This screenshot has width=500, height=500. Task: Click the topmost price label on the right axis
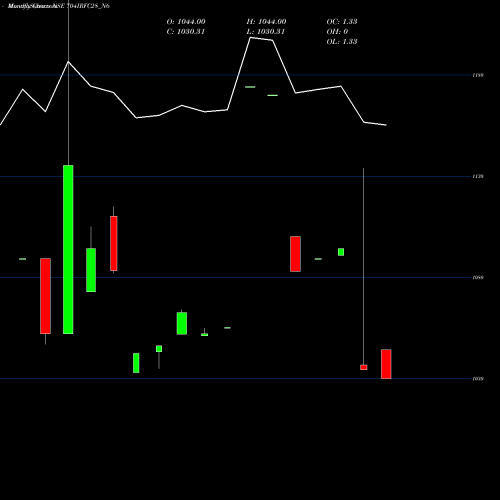coord(478,75)
